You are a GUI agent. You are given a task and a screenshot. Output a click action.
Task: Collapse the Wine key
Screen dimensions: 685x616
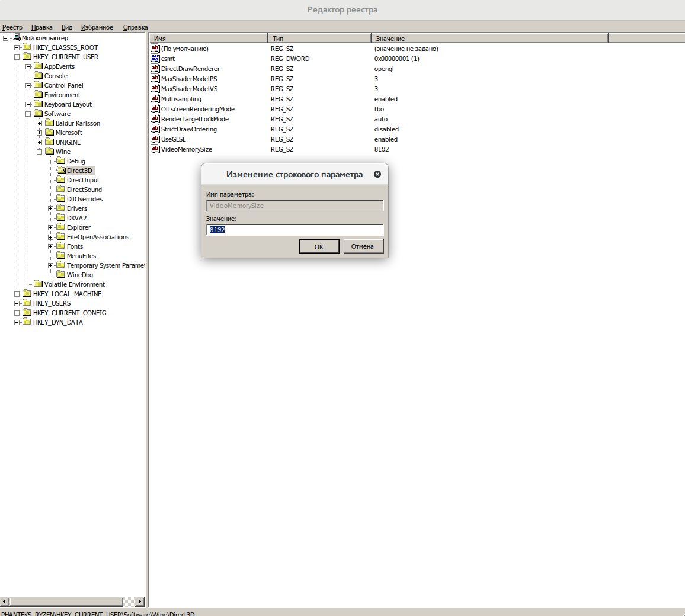click(40, 152)
